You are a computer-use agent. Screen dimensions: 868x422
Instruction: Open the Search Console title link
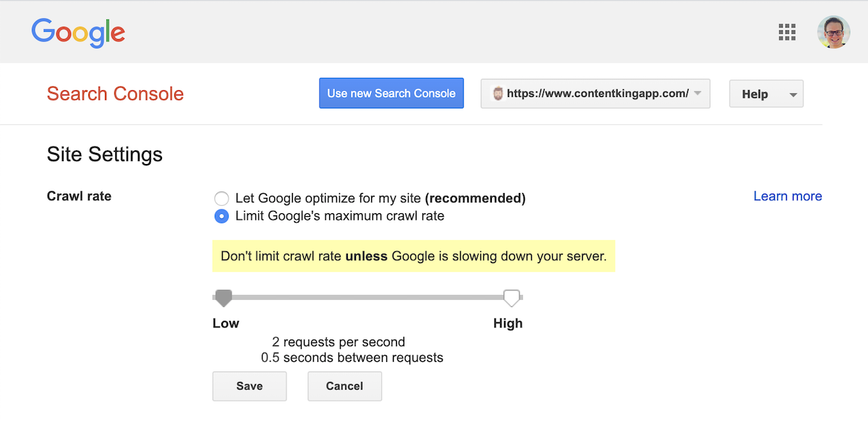tap(115, 94)
